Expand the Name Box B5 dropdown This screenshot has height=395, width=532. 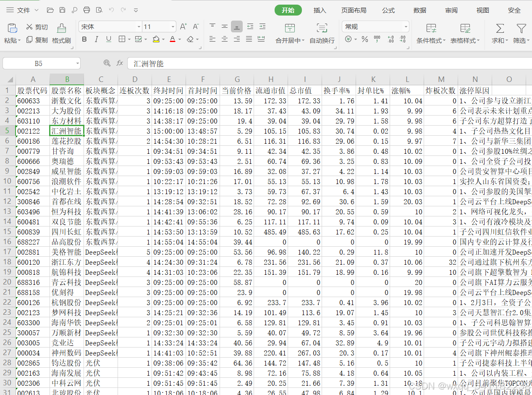tap(78, 63)
